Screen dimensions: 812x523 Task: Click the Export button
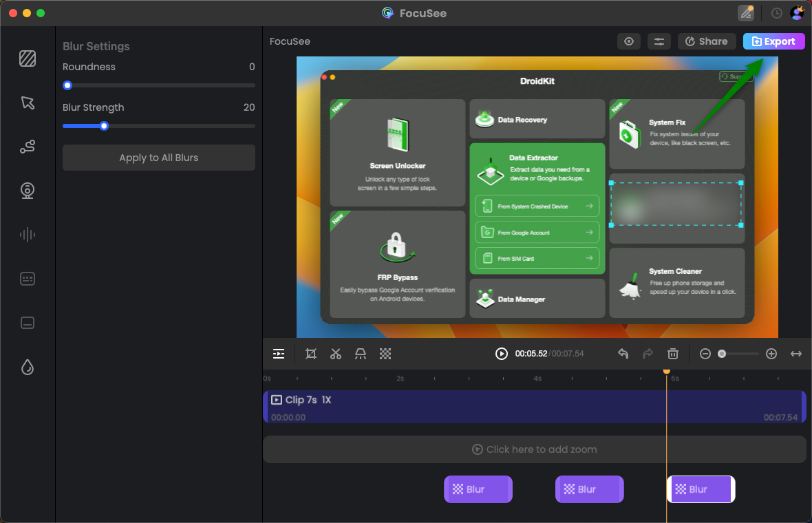tap(773, 41)
